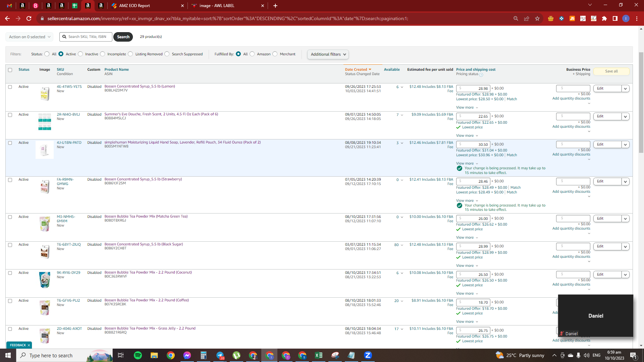Open Telegram from the taskbar
This screenshot has height=362, width=644.
[x=220, y=355]
